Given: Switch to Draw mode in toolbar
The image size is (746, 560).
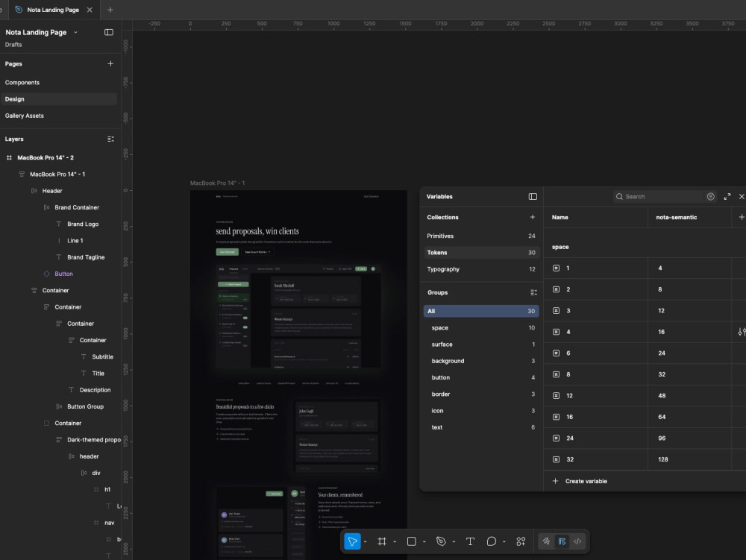Looking at the screenshot, I should pos(546,541).
